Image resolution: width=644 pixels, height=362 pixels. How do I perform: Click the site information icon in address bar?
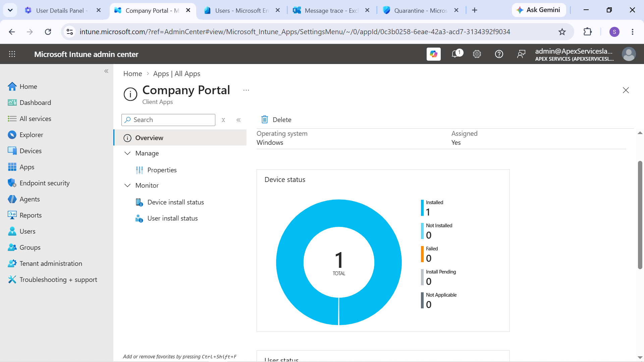point(70,32)
